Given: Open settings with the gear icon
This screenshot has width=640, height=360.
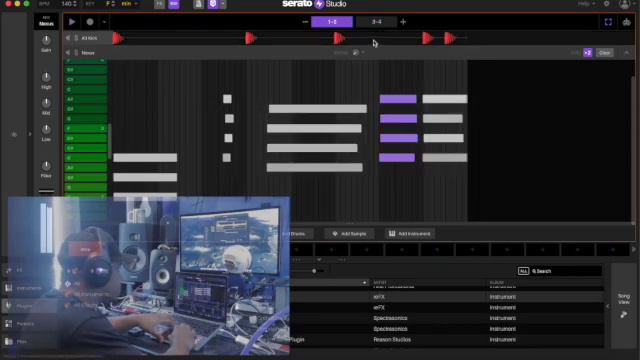Looking at the screenshot, I should 607,4.
